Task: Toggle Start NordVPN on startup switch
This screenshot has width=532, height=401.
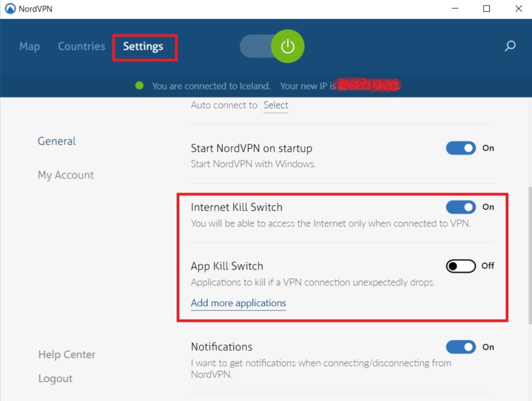Action: [x=461, y=148]
